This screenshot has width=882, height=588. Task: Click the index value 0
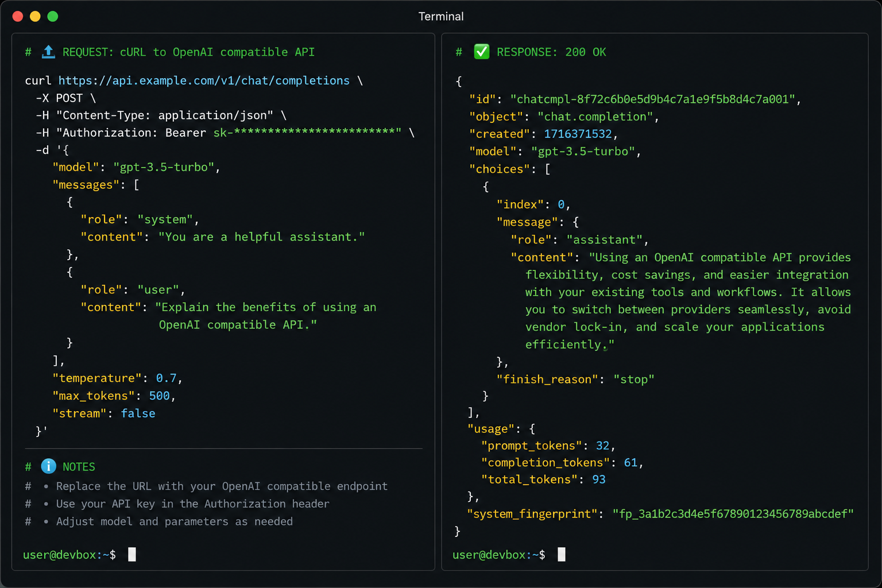[561, 204]
